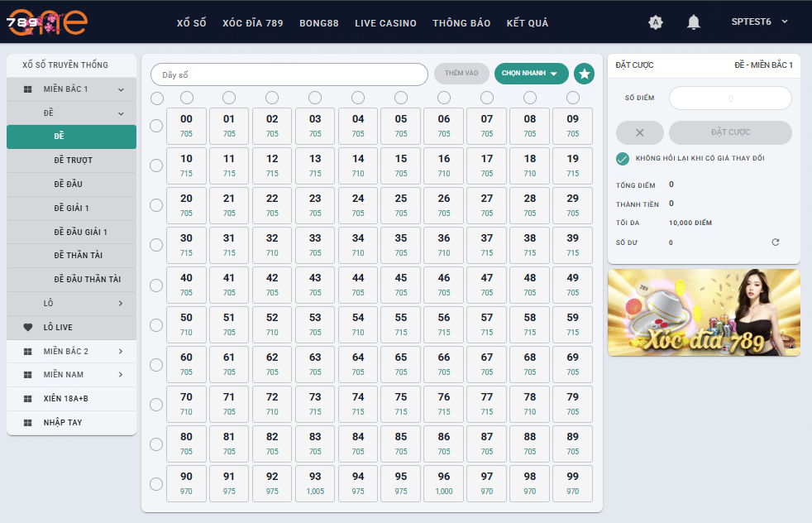Select the row radio for the 90 row

click(x=156, y=484)
